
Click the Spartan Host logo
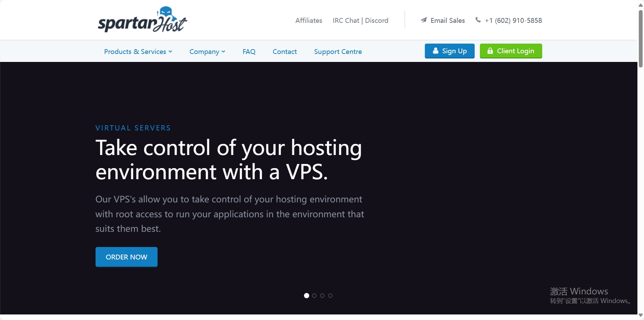[x=142, y=20]
